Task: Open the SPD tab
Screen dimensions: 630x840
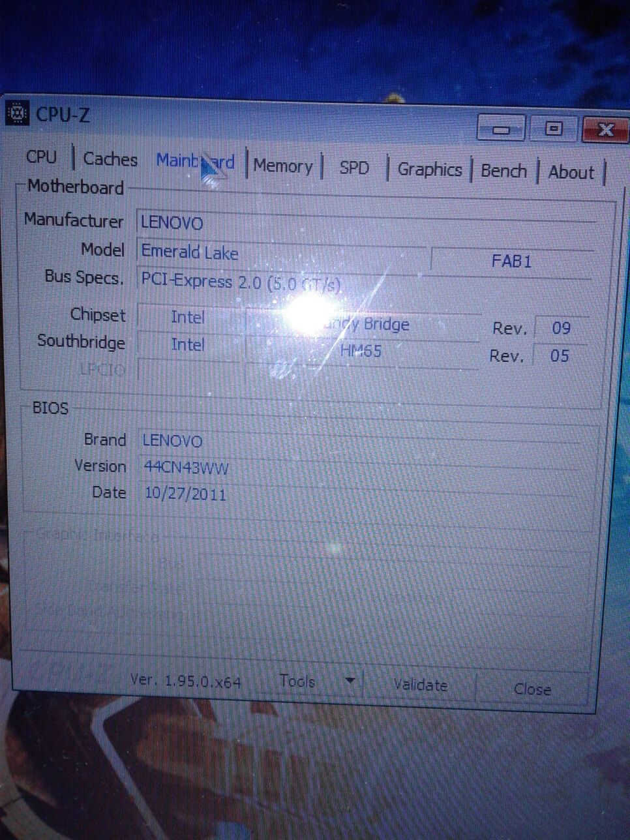Action: pos(354,168)
